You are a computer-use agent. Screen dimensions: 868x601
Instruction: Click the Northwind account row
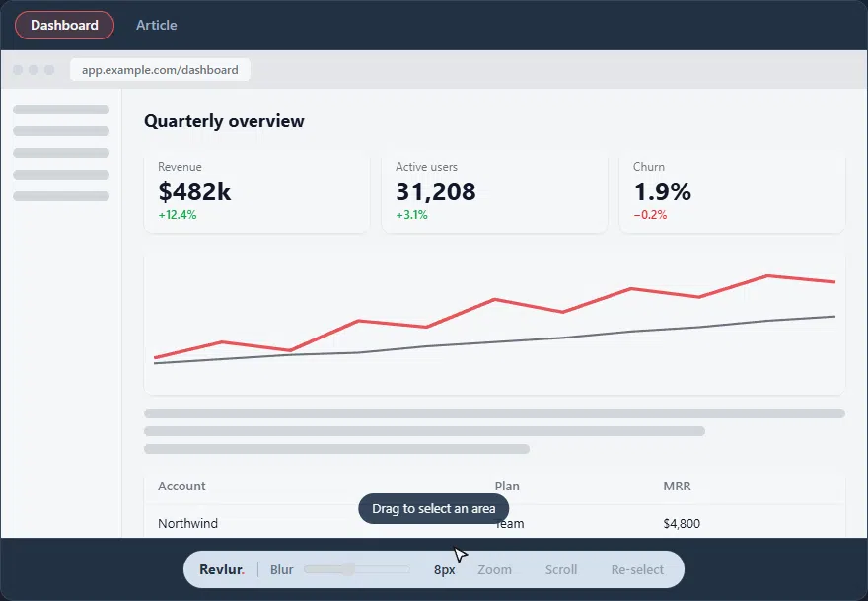494,523
